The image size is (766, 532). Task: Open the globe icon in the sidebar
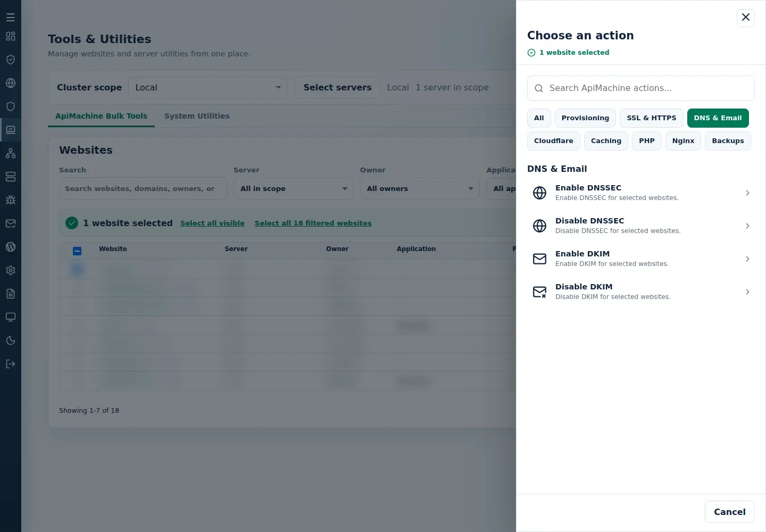(x=11, y=83)
